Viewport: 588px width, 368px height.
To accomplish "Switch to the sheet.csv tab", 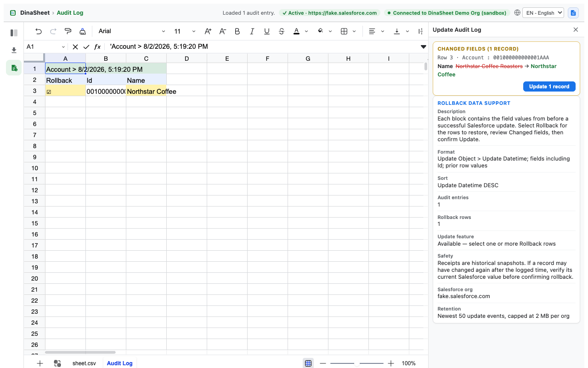I will point(84,363).
